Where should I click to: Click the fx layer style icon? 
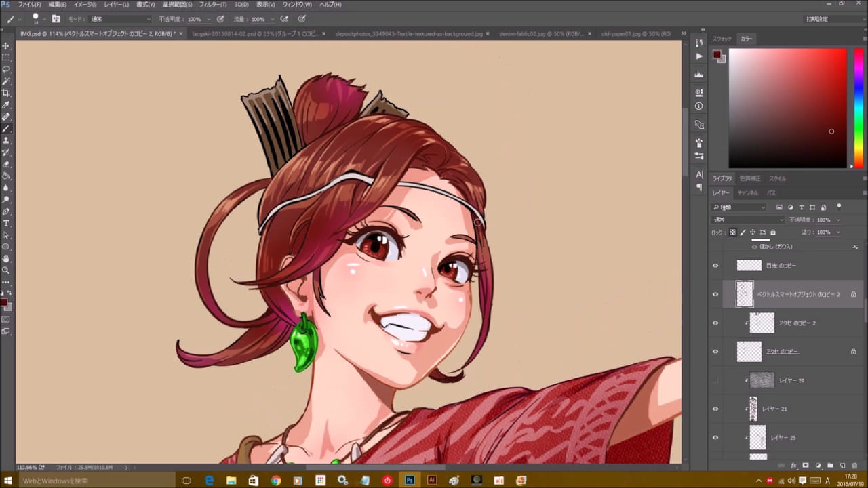pos(793,466)
